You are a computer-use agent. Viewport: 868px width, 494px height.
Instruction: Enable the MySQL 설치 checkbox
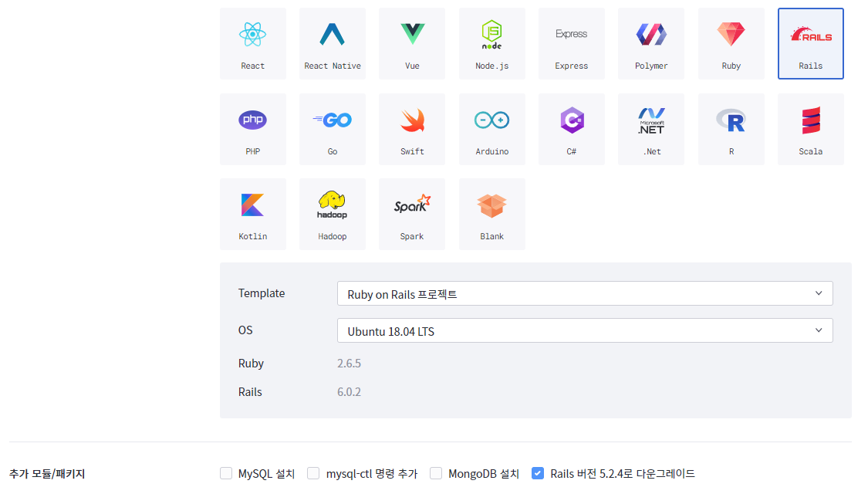point(226,473)
